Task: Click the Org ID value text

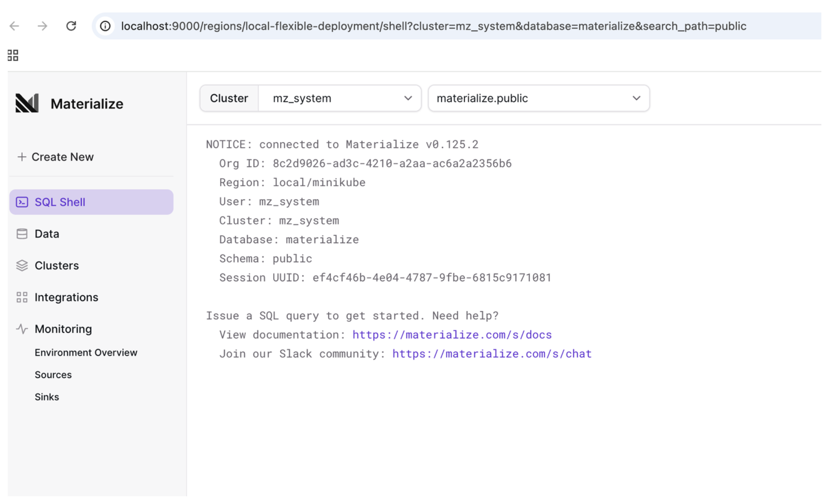Action: click(392, 163)
